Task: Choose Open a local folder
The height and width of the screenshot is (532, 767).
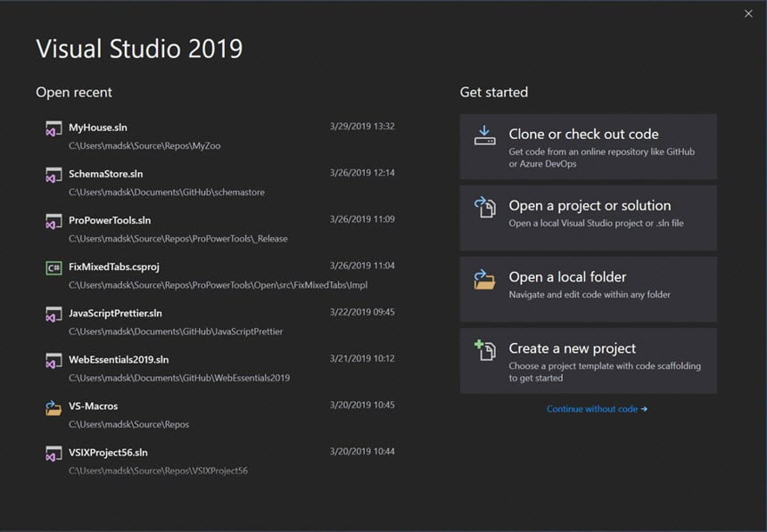Action: (589, 290)
